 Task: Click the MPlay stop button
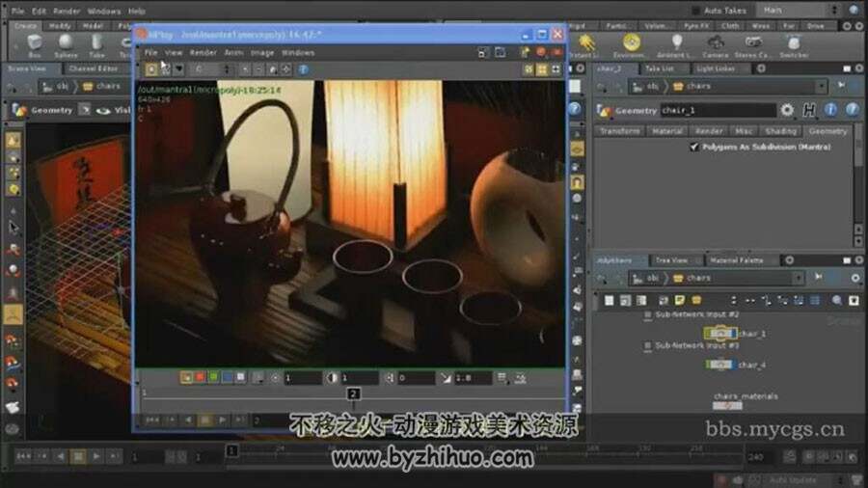tap(205, 420)
